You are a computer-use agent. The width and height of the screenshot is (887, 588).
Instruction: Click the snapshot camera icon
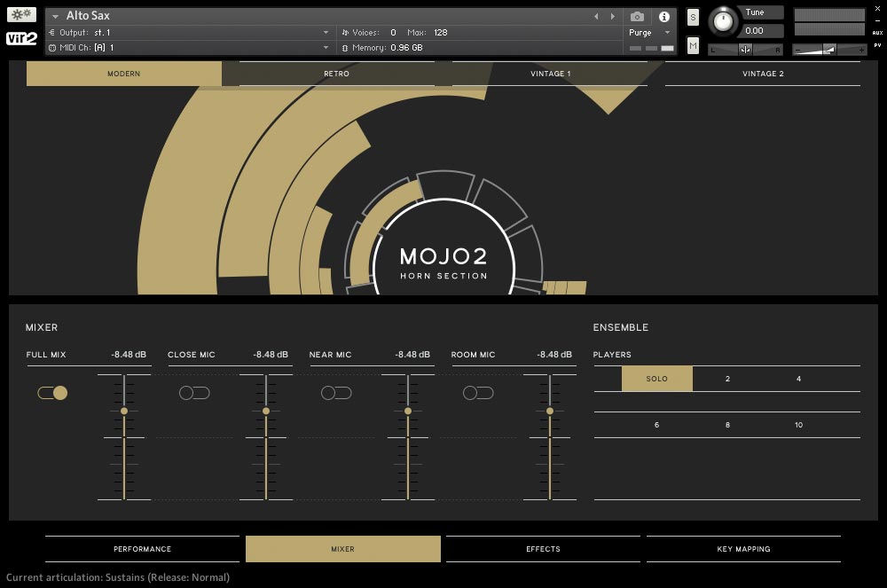[x=637, y=15]
